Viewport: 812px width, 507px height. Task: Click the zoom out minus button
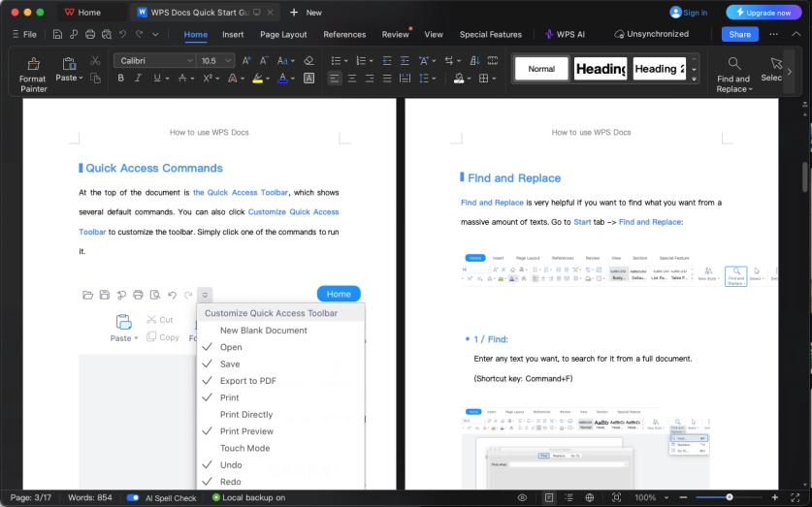[683, 497]
